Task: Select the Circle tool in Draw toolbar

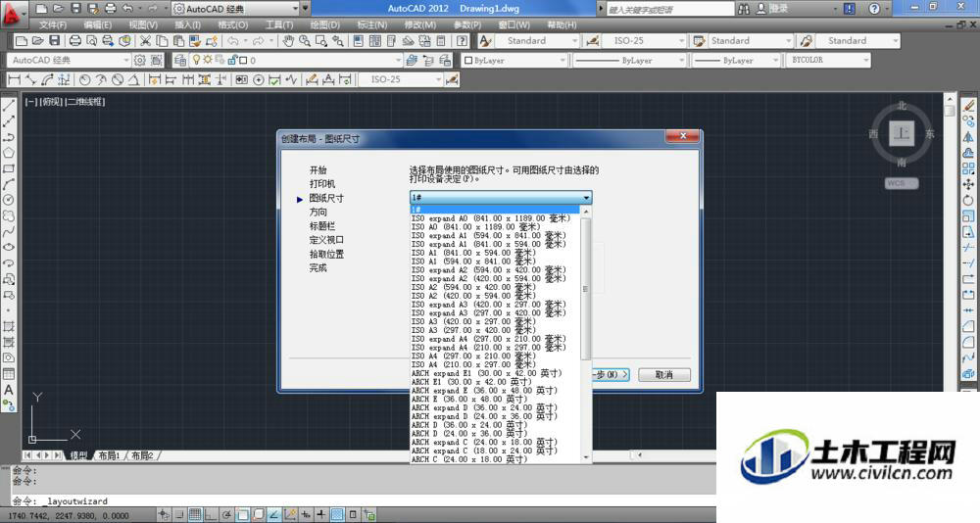Action: coord(9,200)
